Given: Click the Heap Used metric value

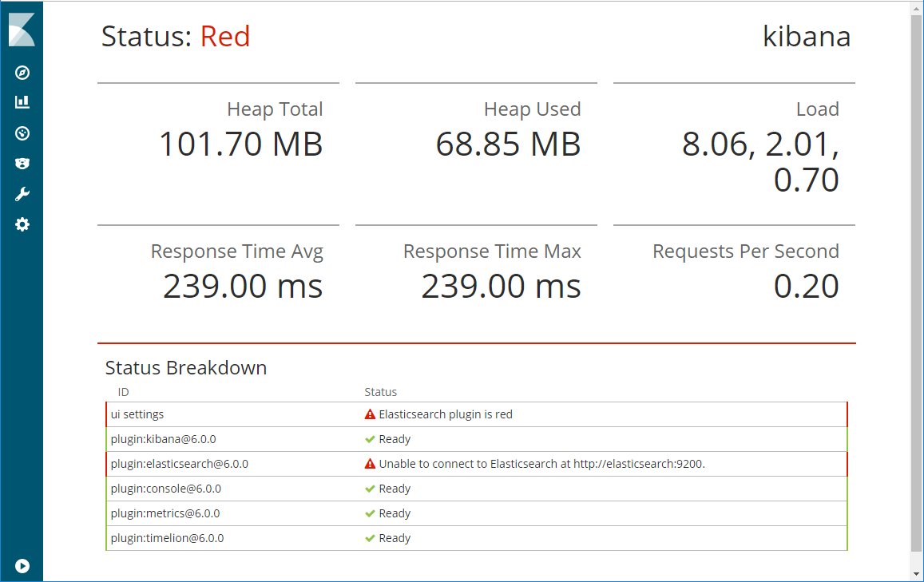Looking at the screenshot, I should point(508,144).
